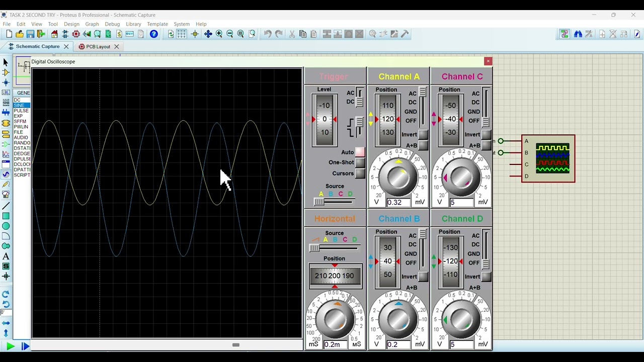
Task: Toggle Channel B Invert button
Action: point(423,277)
